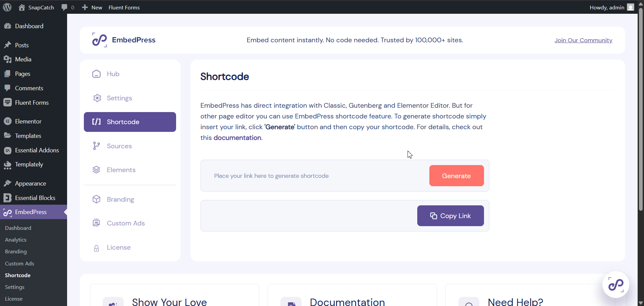Viewport: 644px width, 306px height.
Task: Click the Elements layers icon
Action: click(x=96, y=169)
